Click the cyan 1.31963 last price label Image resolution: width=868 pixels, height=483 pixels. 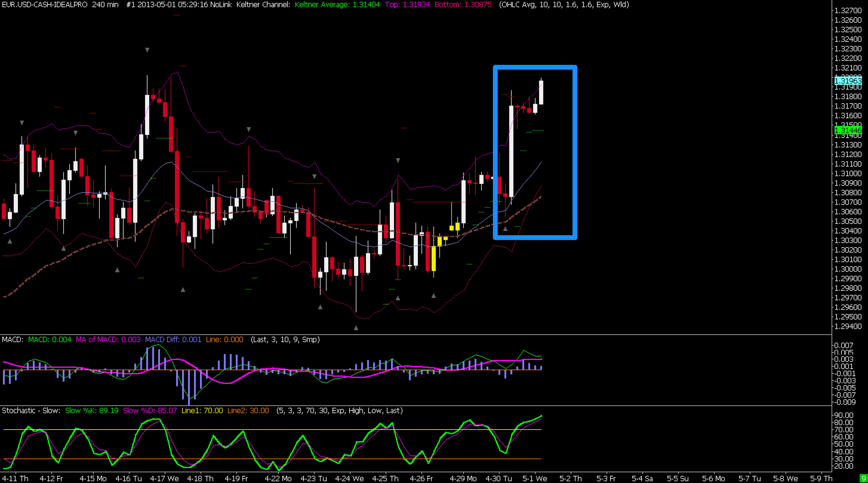(848, 81)
